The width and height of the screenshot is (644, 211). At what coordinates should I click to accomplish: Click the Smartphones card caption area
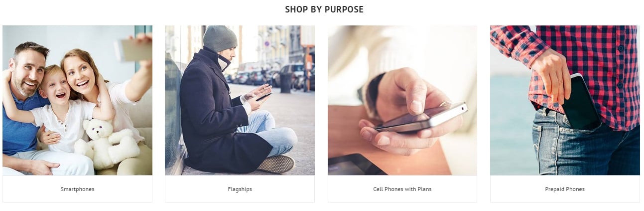(77, 189)
